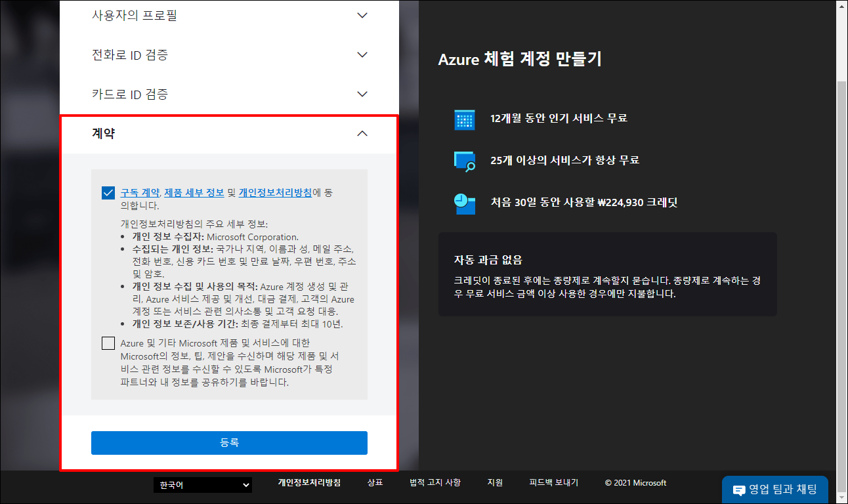Click the © 2021 Microsoft text

click(635, 482)
